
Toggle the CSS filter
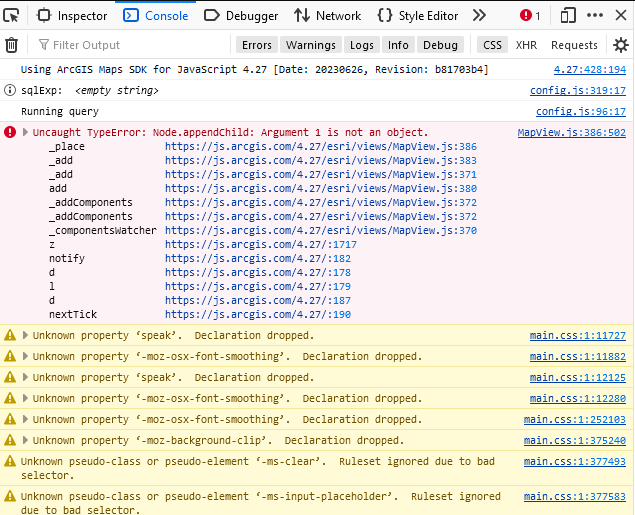click(492, 45)
